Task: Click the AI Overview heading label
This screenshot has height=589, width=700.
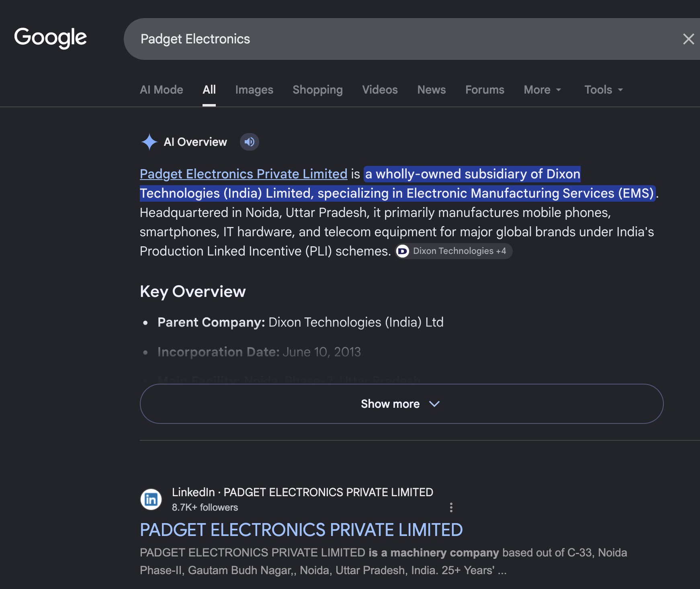Action: click(195, 142)
